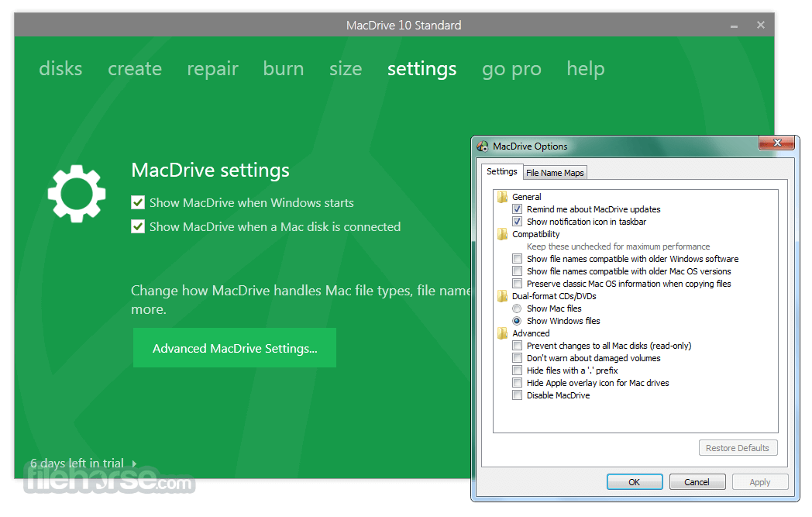812x517 pixels.
Task: Open the help section
Action: (586, 70)
